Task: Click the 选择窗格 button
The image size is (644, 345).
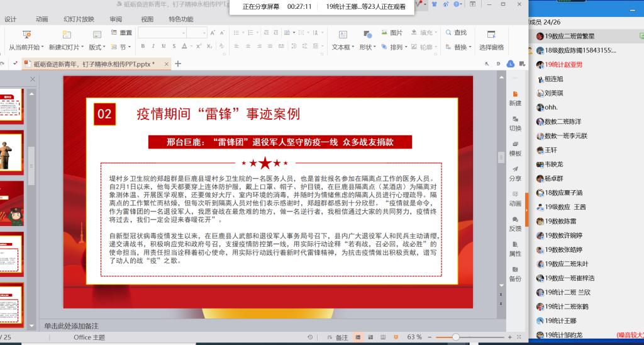Action: pyautogui.click(x=491, y=40)
